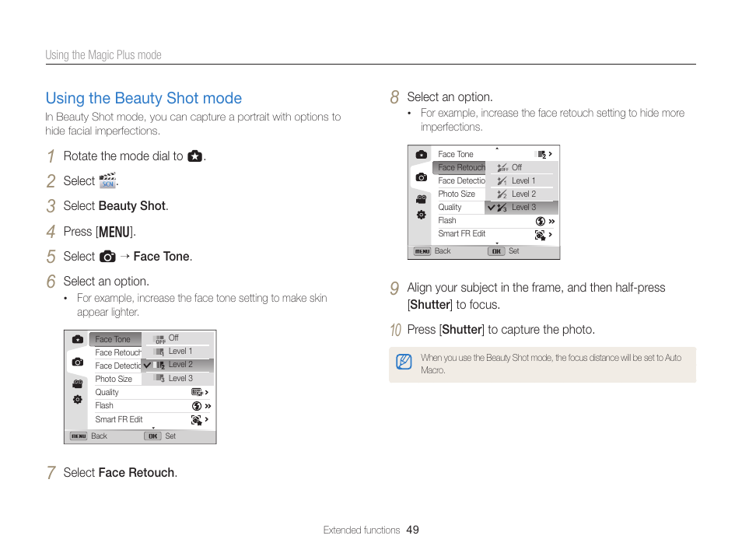Click the bold 'Face Tone' text in step 5
Screen dimensions: 742x560
[x=161, y=257]
